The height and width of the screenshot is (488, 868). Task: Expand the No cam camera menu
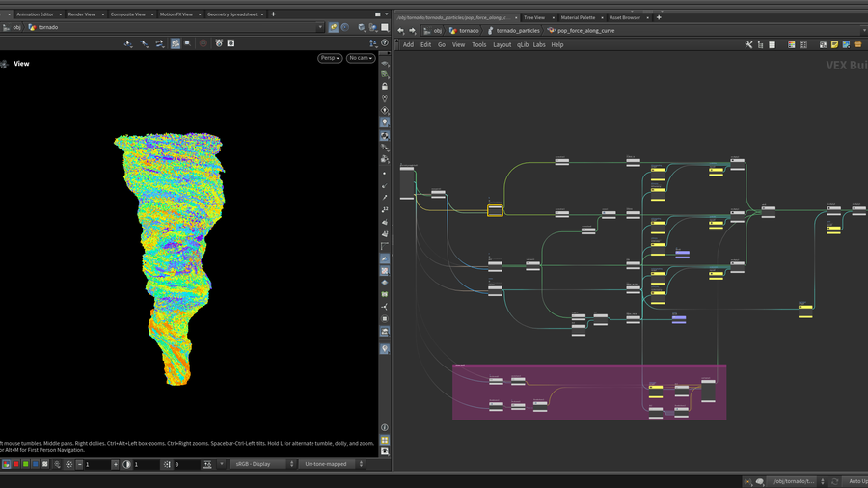click(362, 58)
